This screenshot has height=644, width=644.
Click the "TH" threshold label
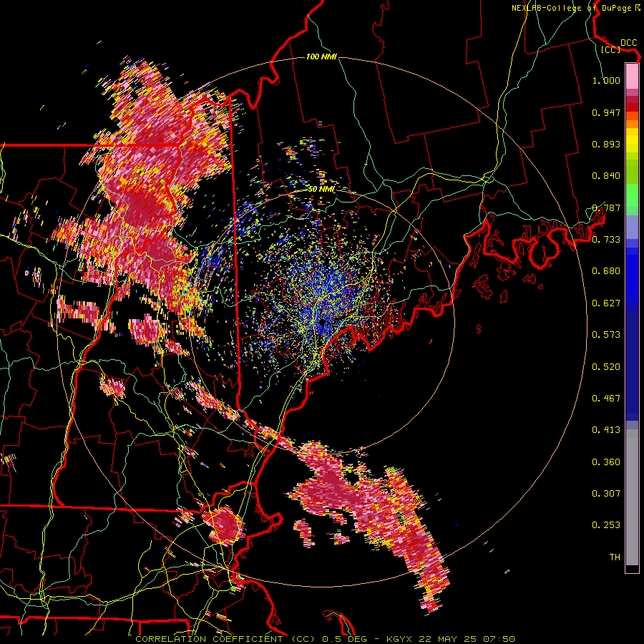[x=615, y=557]
